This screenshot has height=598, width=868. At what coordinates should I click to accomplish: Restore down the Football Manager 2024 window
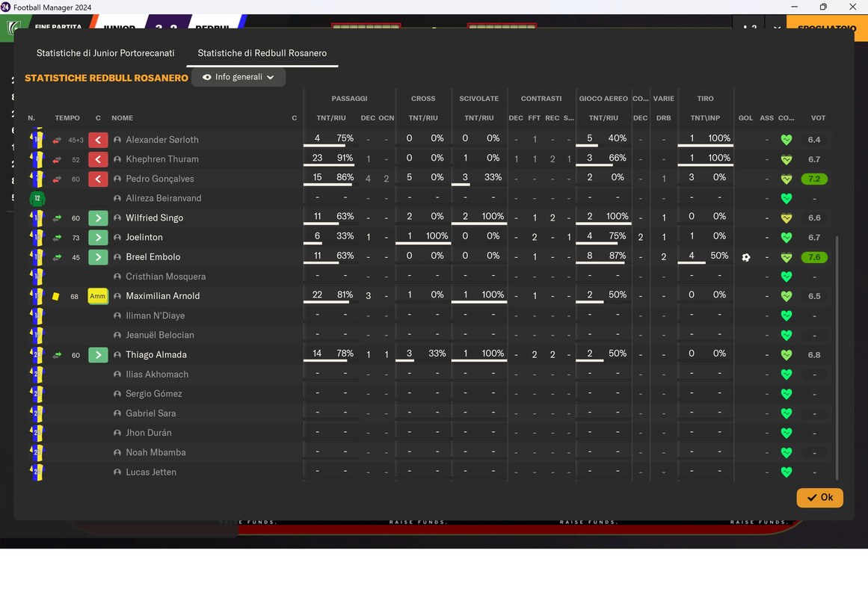click(x=823, y=7)
